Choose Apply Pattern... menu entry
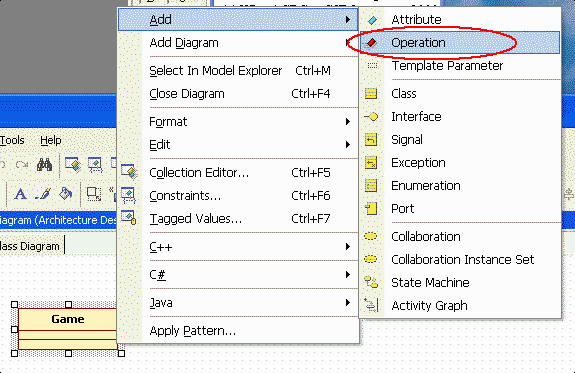575x373 pixels. [238, 330]
